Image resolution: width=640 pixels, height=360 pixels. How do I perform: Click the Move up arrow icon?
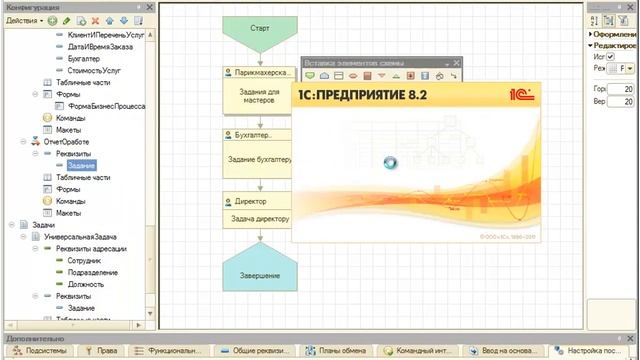tap(110, 20)
